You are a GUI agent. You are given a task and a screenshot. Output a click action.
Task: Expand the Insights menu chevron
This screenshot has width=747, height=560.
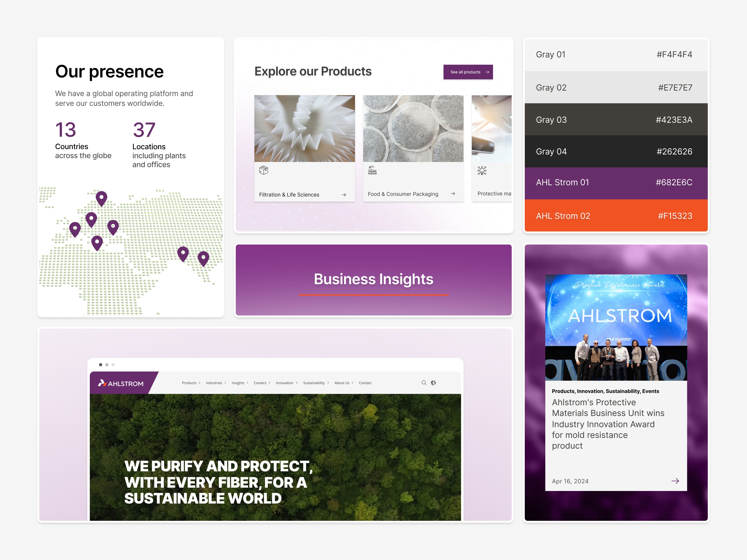pyautogui.click(x=247, y=383)
